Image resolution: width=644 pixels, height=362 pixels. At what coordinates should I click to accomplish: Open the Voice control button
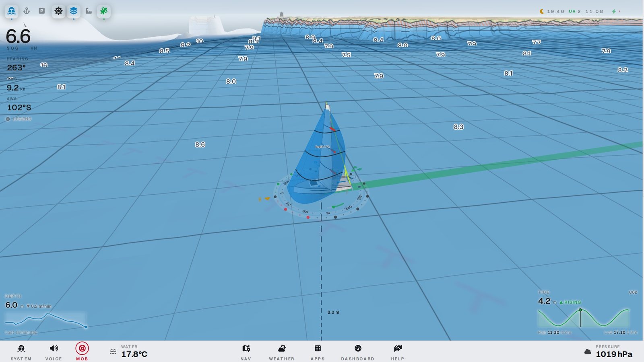(54, 352)
